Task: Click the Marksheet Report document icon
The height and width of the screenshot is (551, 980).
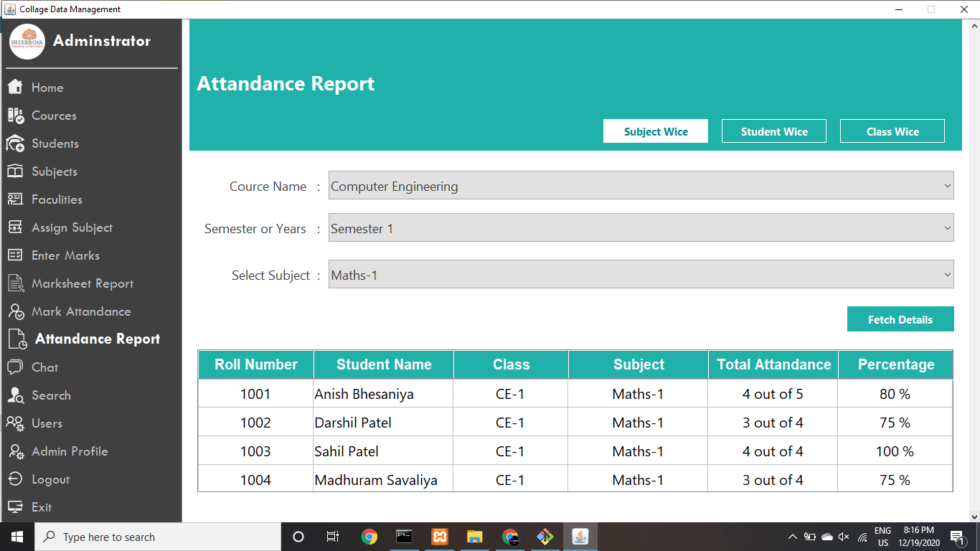Action: point(16,283)
